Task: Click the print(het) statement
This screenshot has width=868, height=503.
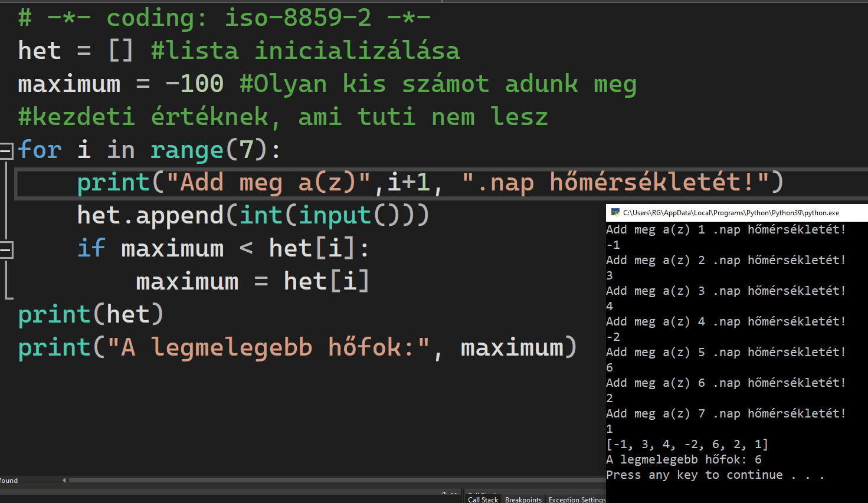Action: (x=90, y=314)
